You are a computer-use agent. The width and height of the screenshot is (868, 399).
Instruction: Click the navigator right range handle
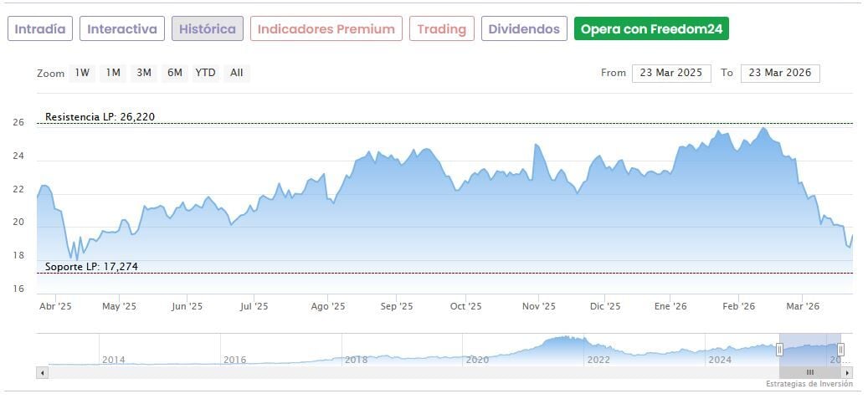(x=841, y=349)
